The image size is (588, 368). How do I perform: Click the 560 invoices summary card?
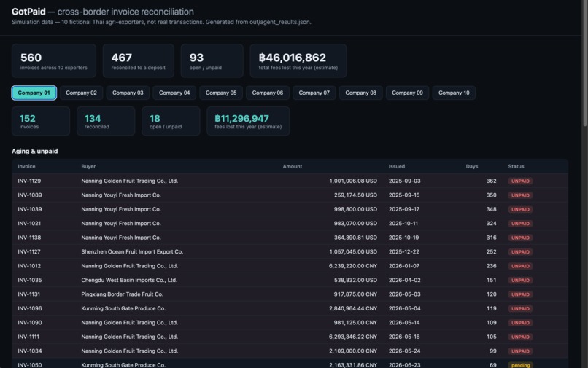pos(54,60)
